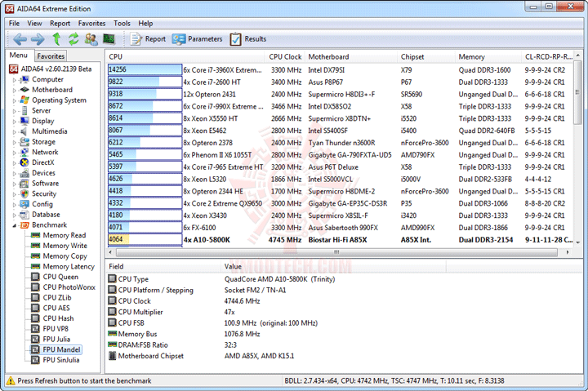Open the FPU Julia benchmark
Screen dimensions: 588x391
[x=51, y=340]
